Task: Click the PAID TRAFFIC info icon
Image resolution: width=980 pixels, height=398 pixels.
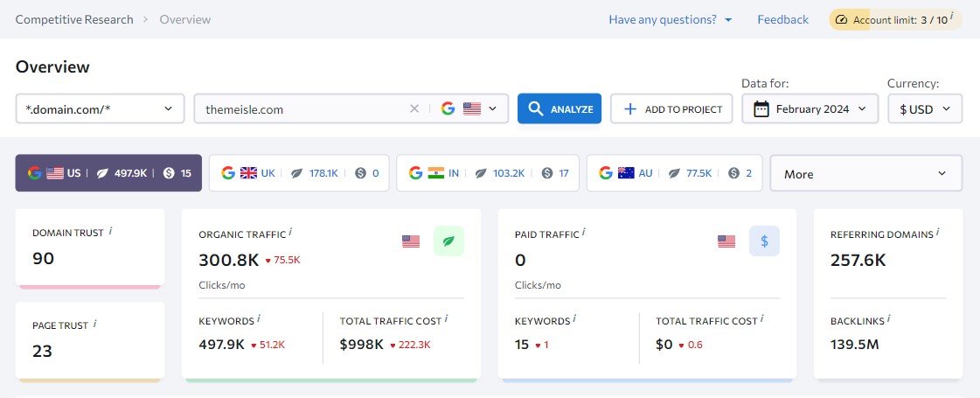Action: 584,232
